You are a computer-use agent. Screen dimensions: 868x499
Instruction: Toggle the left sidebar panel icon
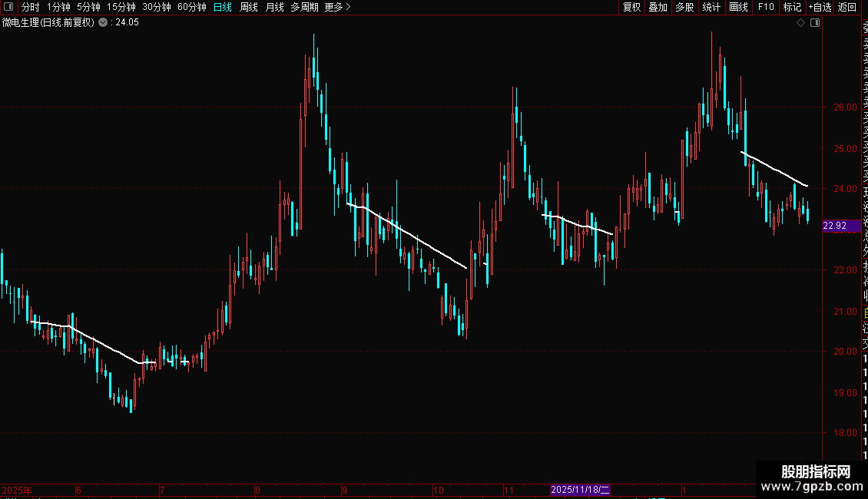pyautogui.click(x=8, y=7)
